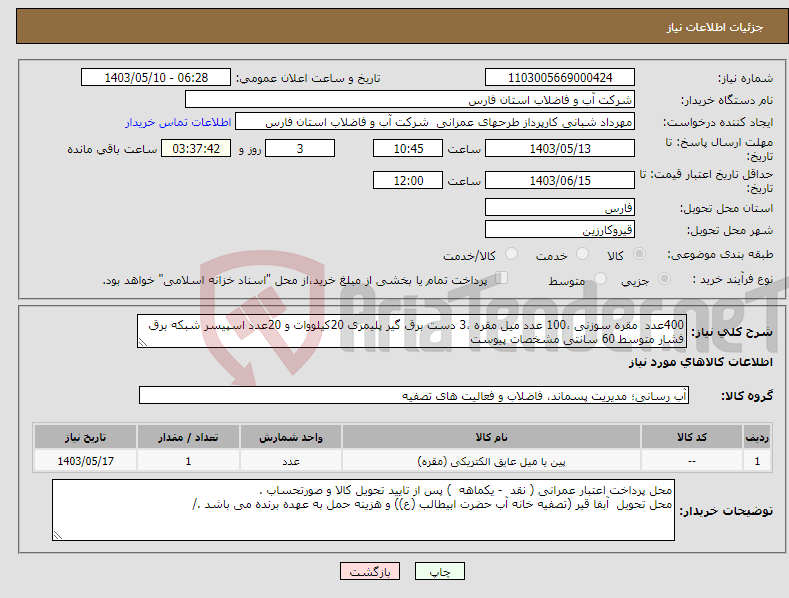
Task: Click the remaining days field 3
Action: (x=300, y=148)
